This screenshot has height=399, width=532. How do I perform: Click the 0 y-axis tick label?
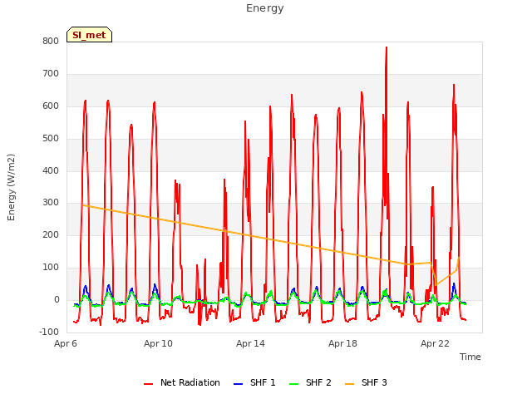57,300
